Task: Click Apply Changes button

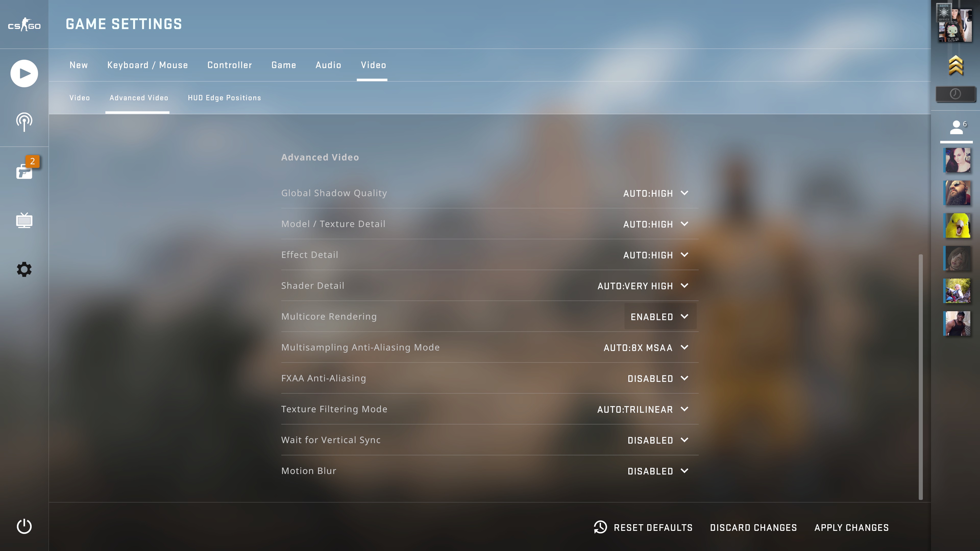Action: (851, 528)
